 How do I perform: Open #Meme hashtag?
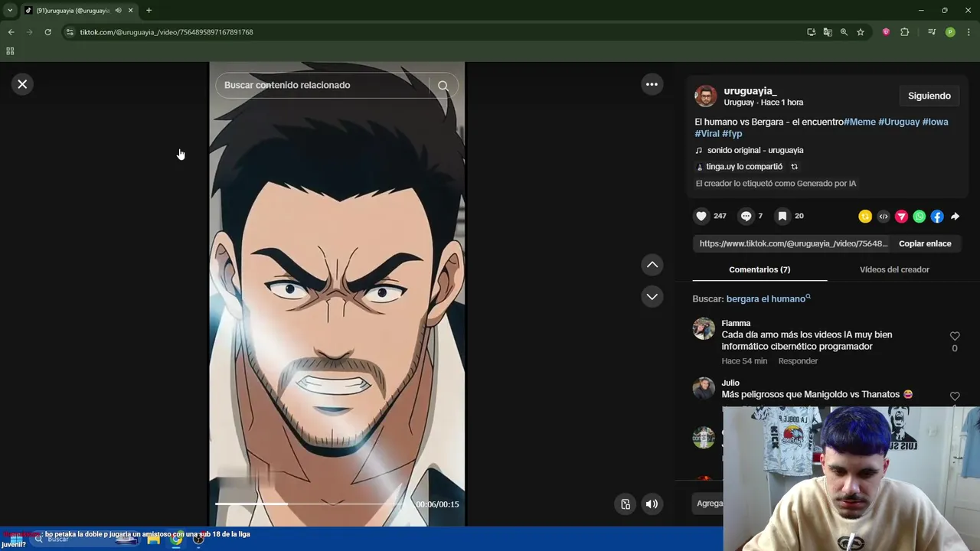[860, 122]
